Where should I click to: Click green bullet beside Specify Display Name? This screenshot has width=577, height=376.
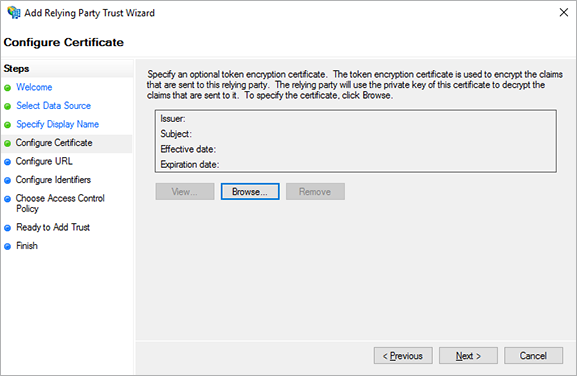tap(7, 125)
